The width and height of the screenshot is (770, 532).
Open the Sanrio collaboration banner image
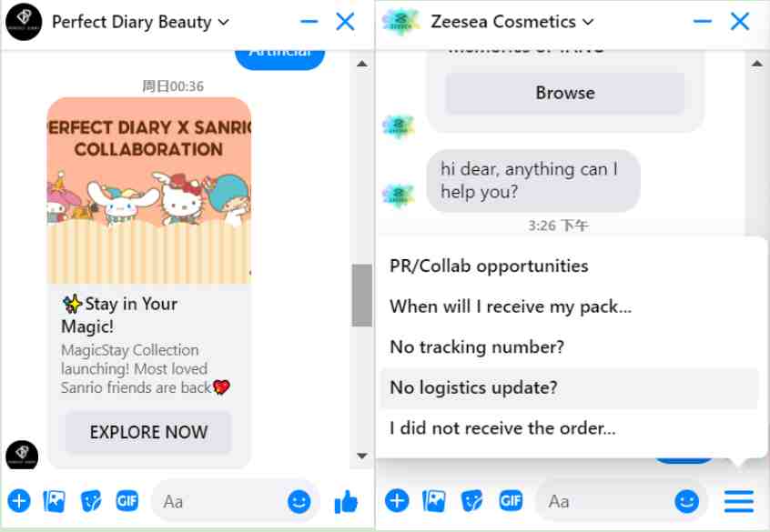point(148,190)
